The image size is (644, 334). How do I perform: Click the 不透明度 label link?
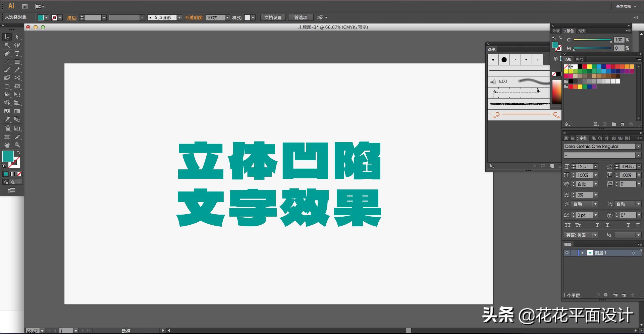point(194,17)
